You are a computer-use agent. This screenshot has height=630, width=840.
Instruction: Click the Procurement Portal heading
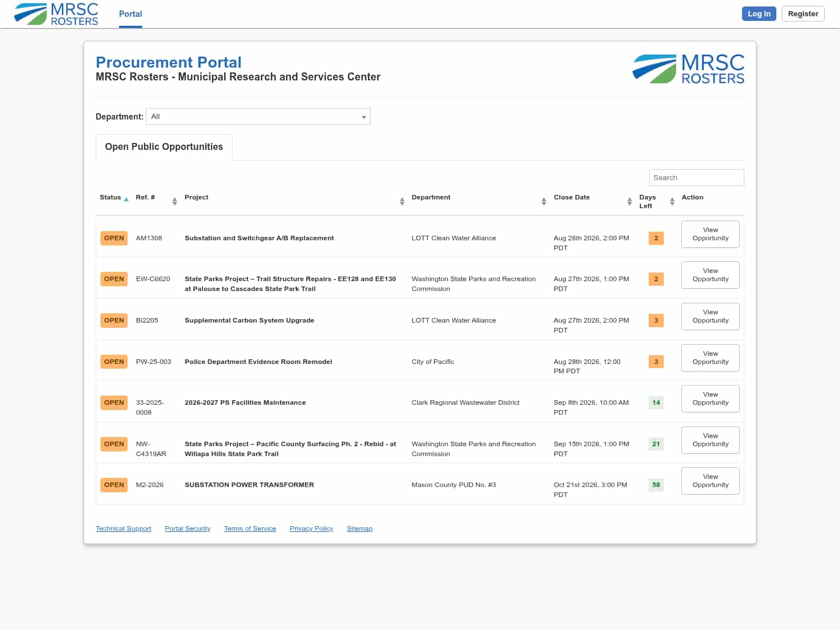(x=169, y=62)
